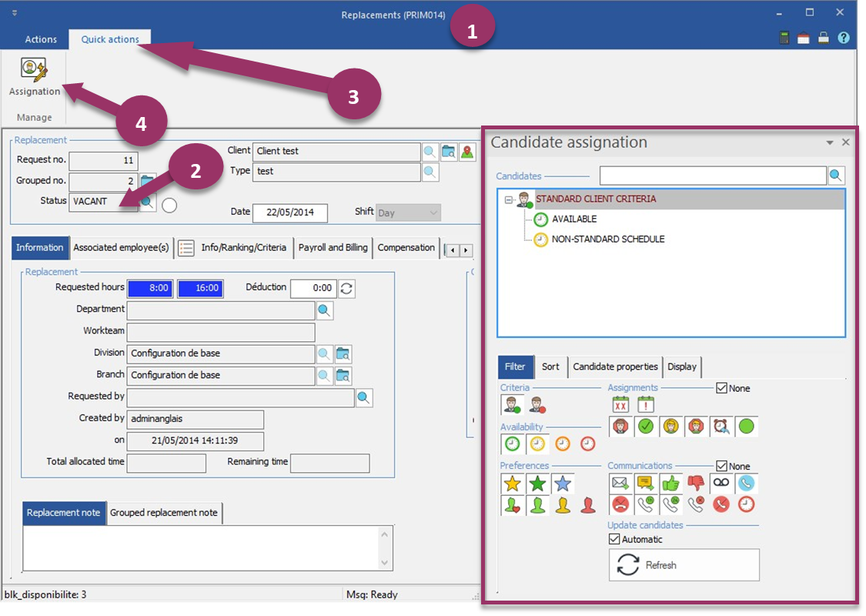Close the Candidate assignation panel
Viewport: 866px width, 616px height.
pyautogui.click(x=845, y=142)
